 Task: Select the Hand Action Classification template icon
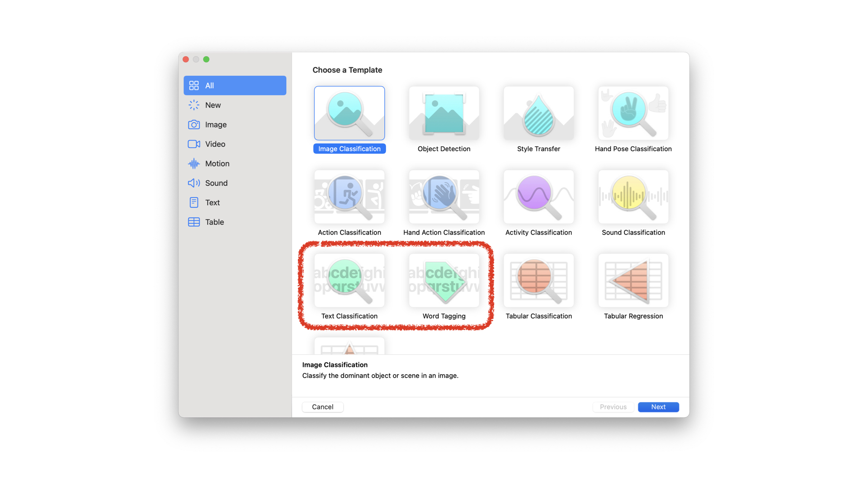(x=444, y=197)
